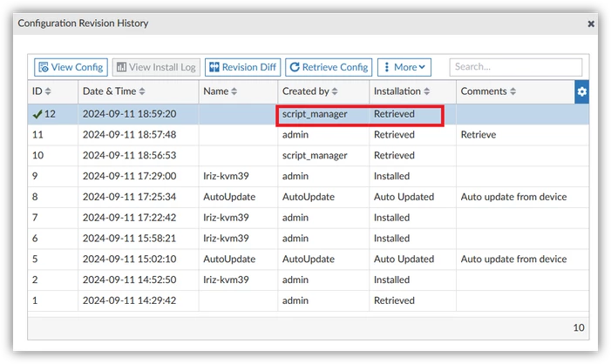
Task: Click Retrieved status in revision 1 row
Action: pyautogui.click(x=394, y=300)
